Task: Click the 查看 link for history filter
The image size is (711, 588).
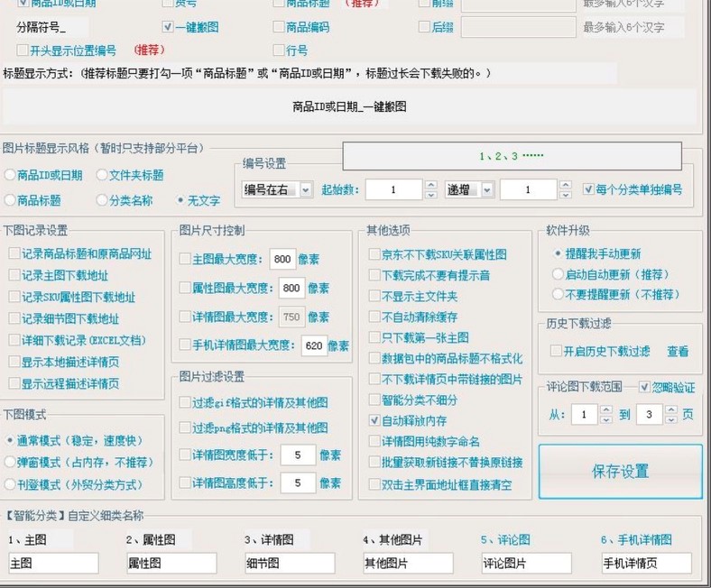Action: click(x=677, y=352)
